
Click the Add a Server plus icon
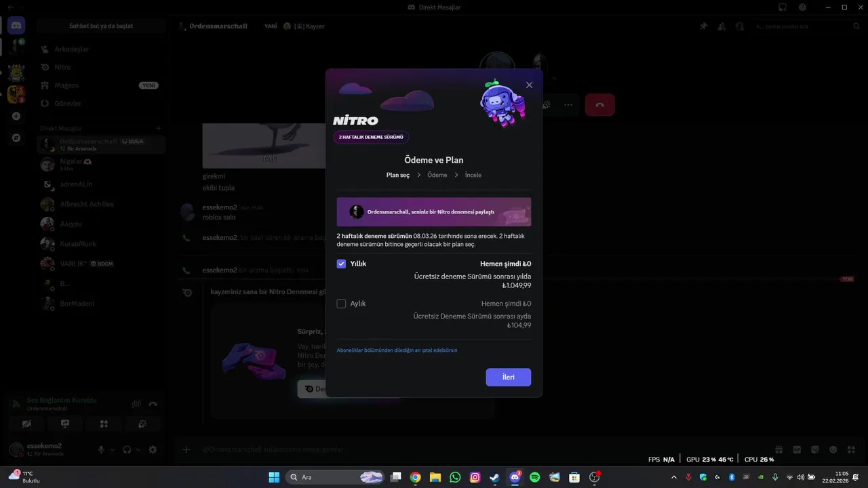coord(16,116)
